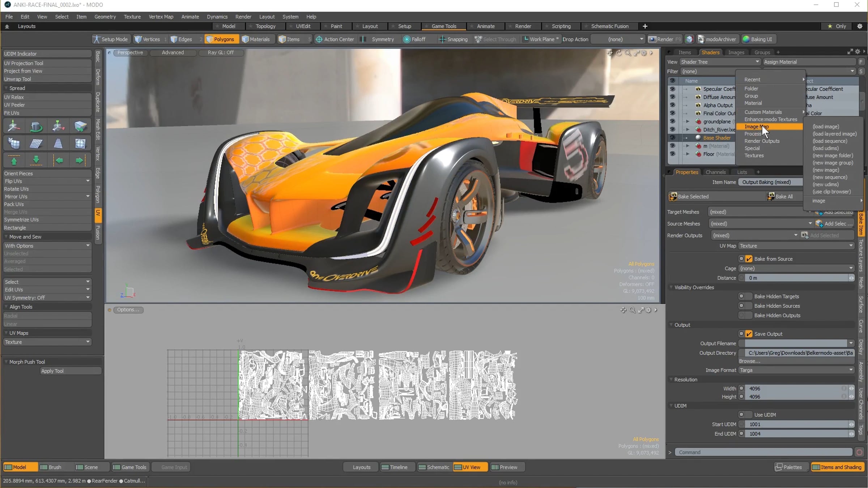This screenshot has height=488, width=868.
Task: Click the curved UV patch with butterfly icon
Action: pyautogui.click(x=14, y=144)
